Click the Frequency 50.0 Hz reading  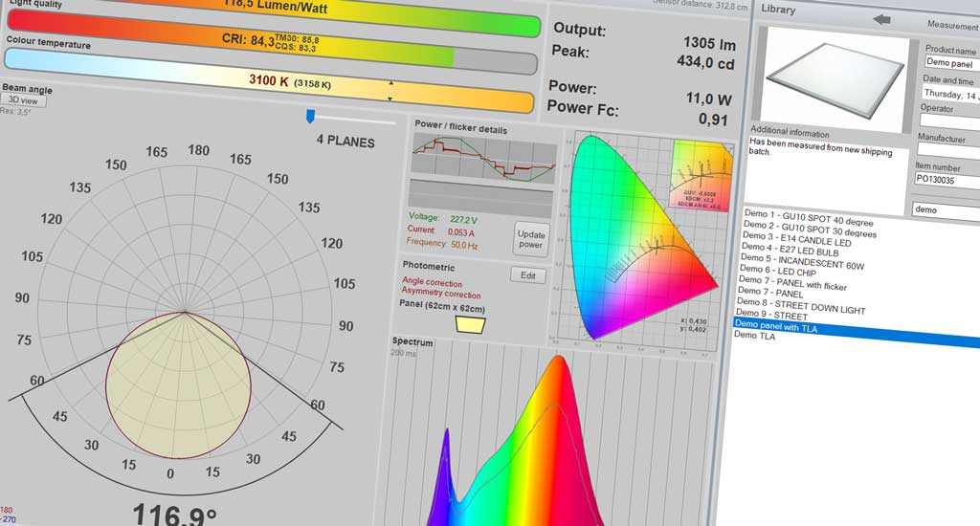[442, 243]
